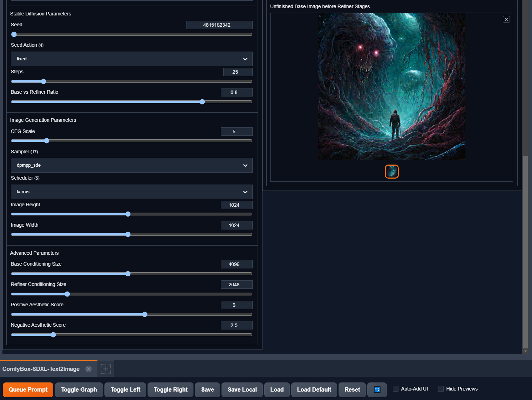Click Toggle Graph button
The height and width of the screenshot is (400, 532).
[x=79, y=389]
